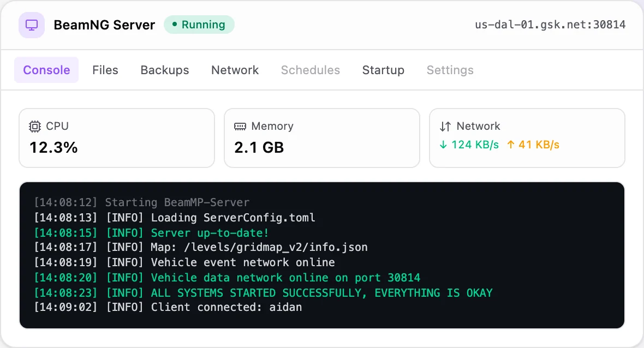
Task: Click the Network up-down arrows icon
Action: (x=445, y=127)
